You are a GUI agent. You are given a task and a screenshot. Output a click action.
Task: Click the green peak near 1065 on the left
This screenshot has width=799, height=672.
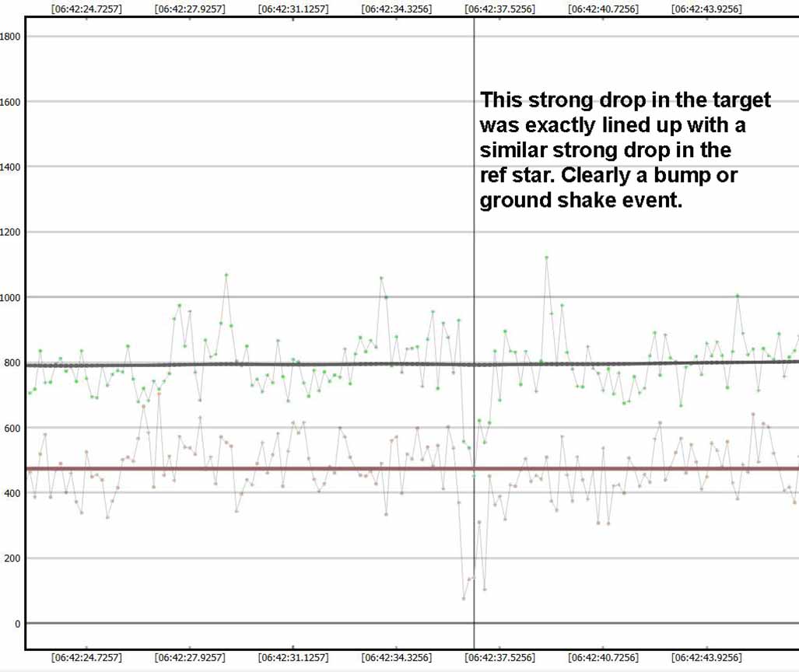[x=226, y=275]
